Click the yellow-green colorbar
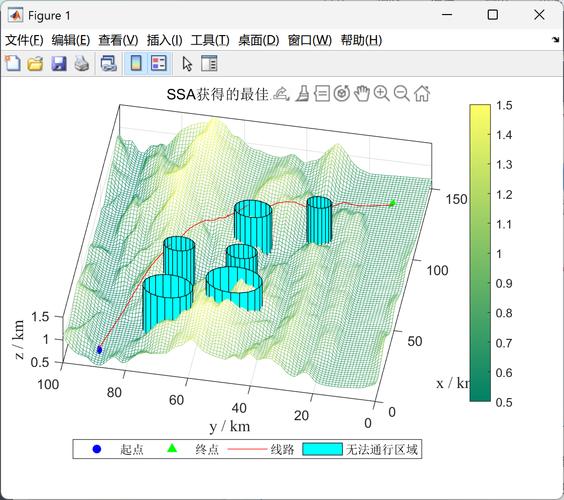This screenshot has height=500, width=564. pos(480,253)
